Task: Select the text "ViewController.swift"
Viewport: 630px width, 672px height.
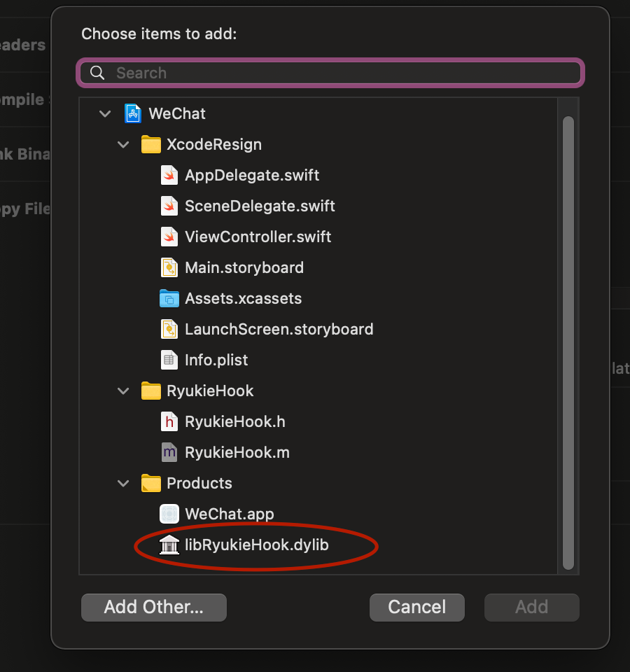Action: [x=258, y=237]
